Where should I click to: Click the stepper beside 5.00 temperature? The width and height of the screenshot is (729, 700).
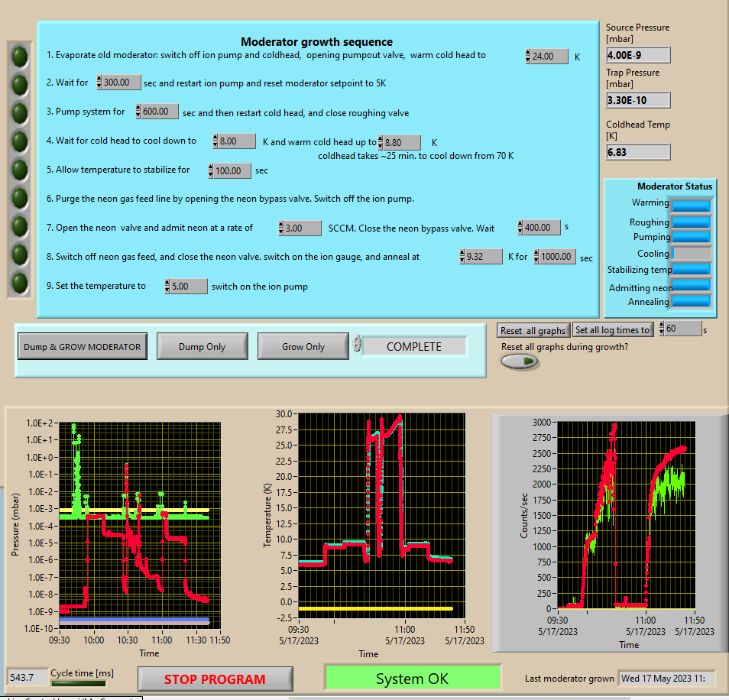[x=167, y=287]
